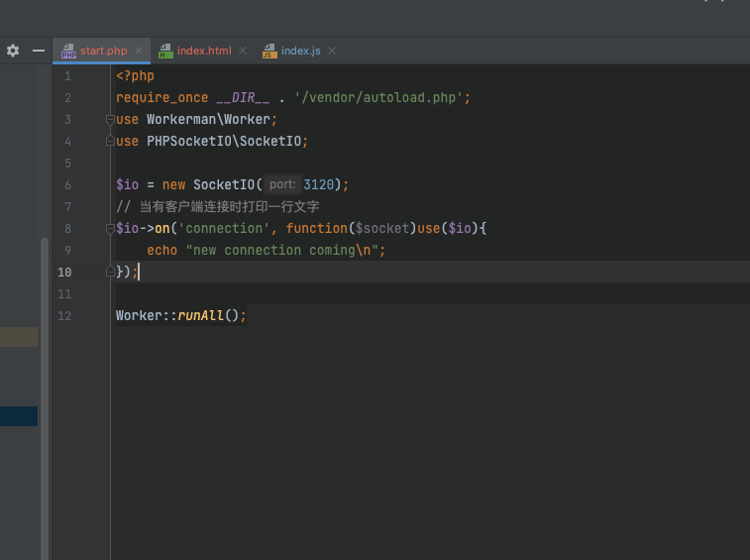This screenshot has width=750, height=560.
Task: Click the PHP file icon on the start.php tab
Action: [x=68, y=51]
